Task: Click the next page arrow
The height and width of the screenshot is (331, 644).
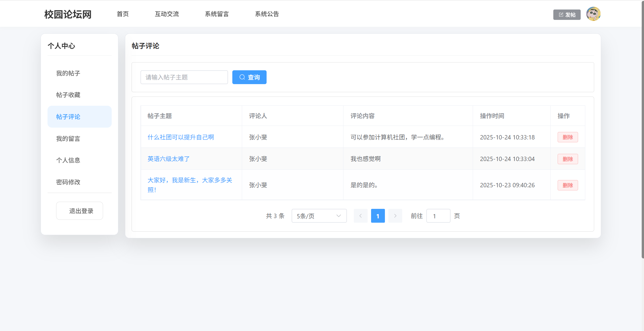Action: [x=395, y=216]
